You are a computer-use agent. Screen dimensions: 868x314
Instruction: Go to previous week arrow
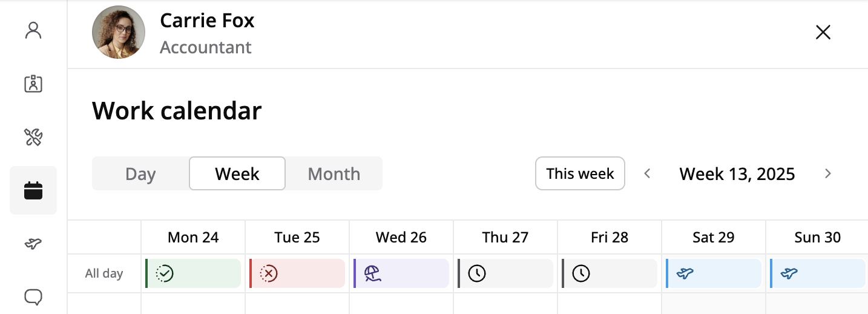[x=647, y=174]
